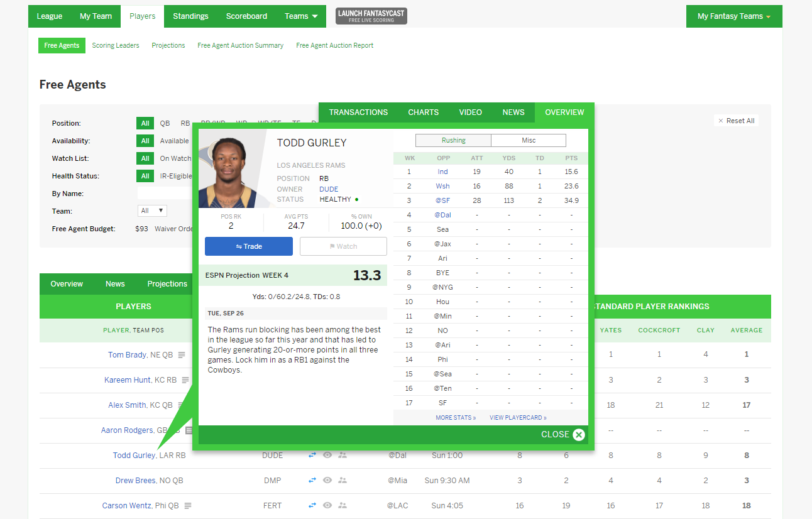Close the Todd Gurley player popup

pyautogui.click(x=563, y=434)
